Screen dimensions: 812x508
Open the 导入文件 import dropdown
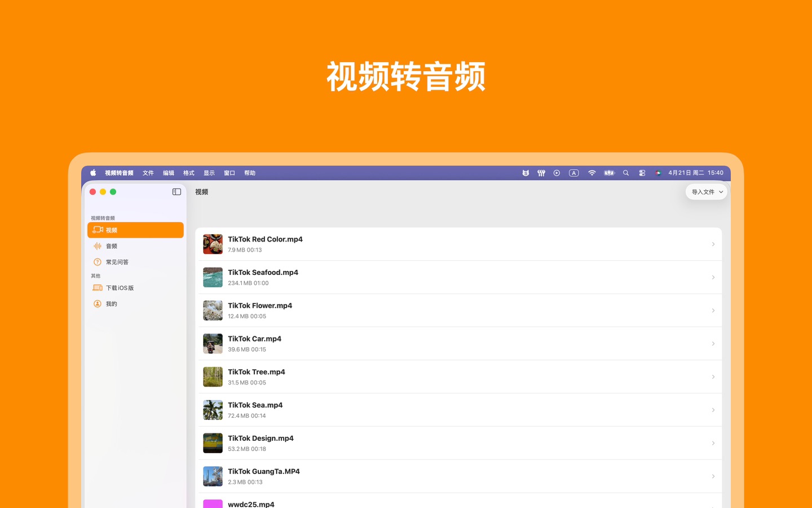click(x=707, y=192)
